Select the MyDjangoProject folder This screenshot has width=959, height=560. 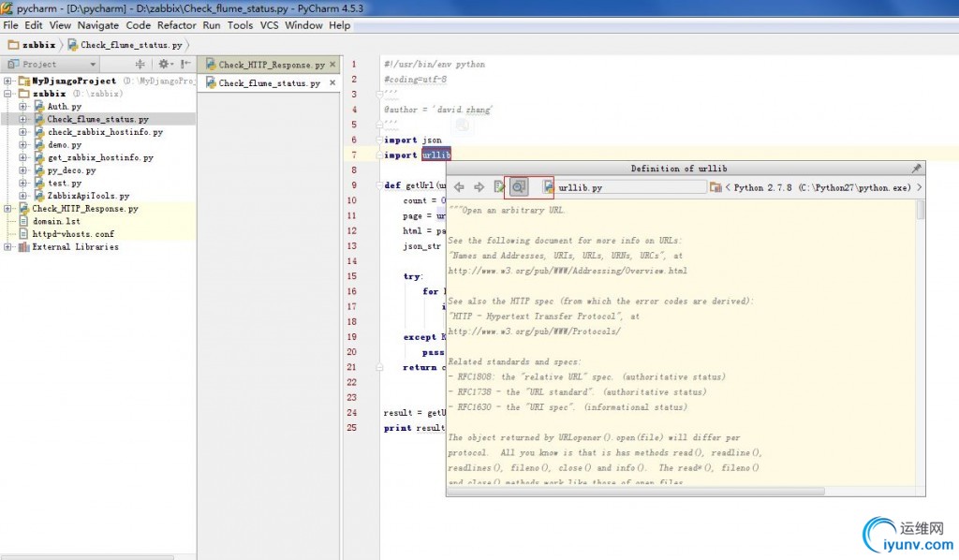click(x=74, y=81)
